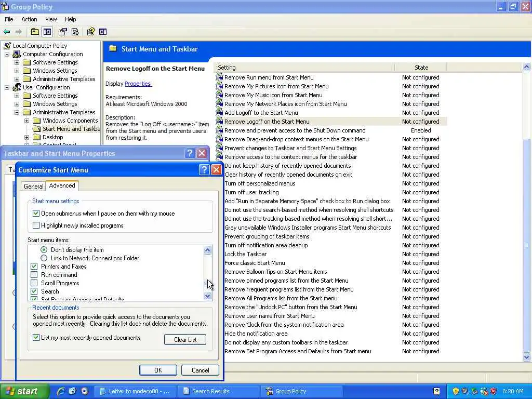This screenshot has height=399, width=532.
Task: Click the Up One Level folder icon
Action: pos(35,32)
